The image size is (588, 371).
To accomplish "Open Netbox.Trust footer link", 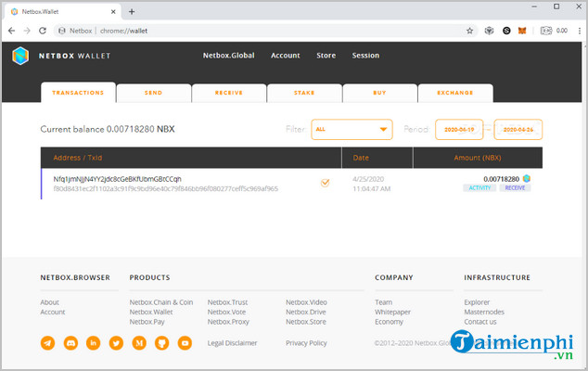I will 227,302.
